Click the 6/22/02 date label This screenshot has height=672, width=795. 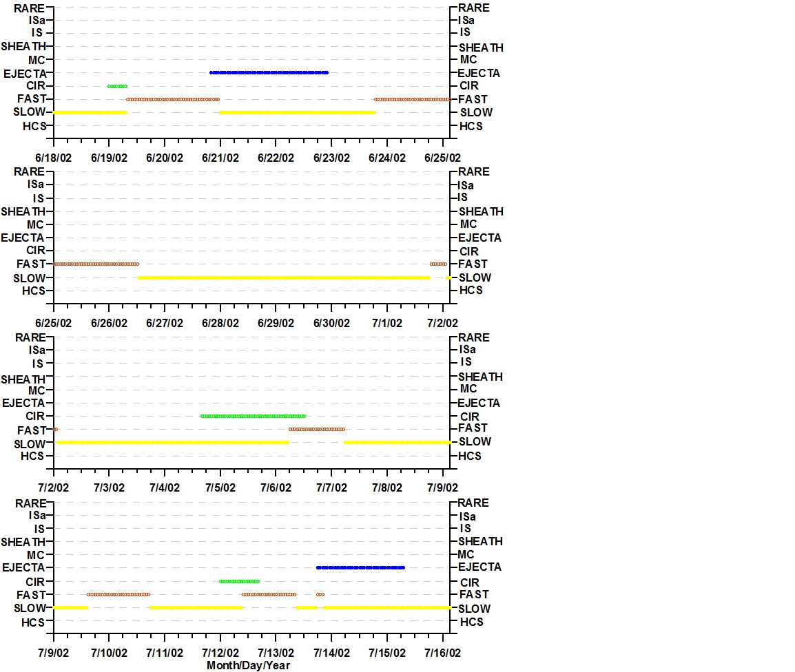tap(276, 158)
